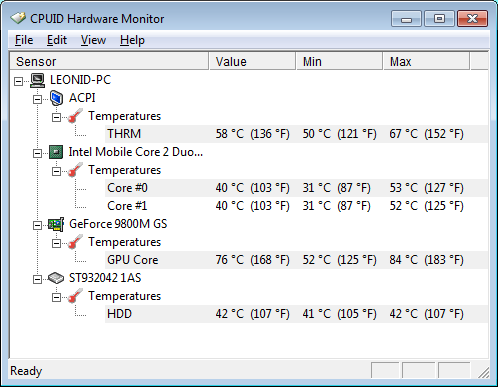Click the thermometer icon under ST932042 1AS
This screenshot has width=498, height=387.
(x=75, y=296)
